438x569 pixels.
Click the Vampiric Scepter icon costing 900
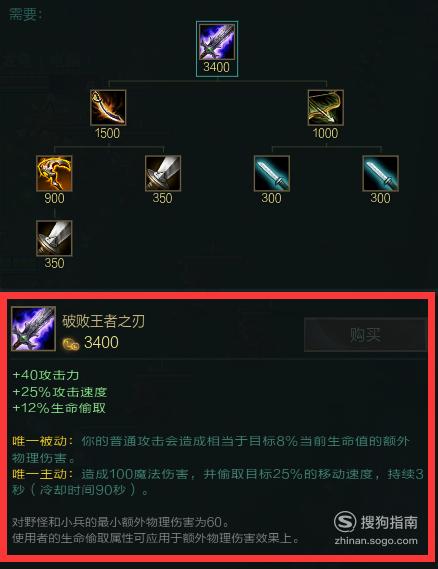(x=54, y=173)
